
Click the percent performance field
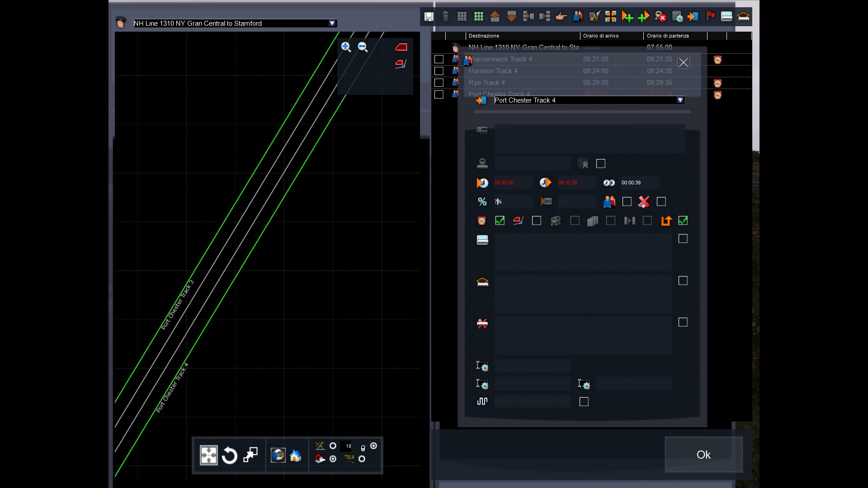click(x=513, y=202)
